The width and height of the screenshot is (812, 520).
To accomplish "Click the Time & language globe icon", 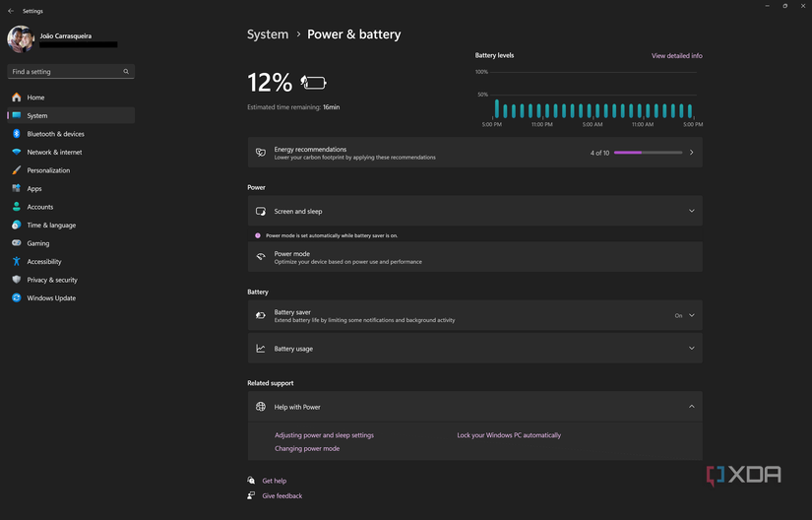I will 17,225.
